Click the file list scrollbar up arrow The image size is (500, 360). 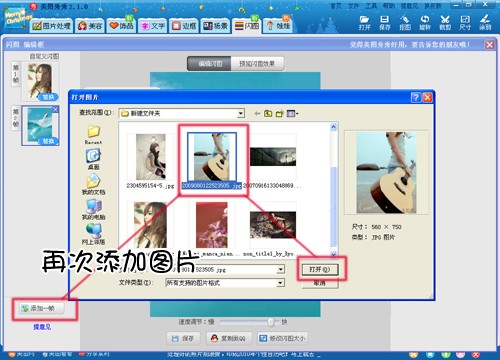[x=333, y=127]
